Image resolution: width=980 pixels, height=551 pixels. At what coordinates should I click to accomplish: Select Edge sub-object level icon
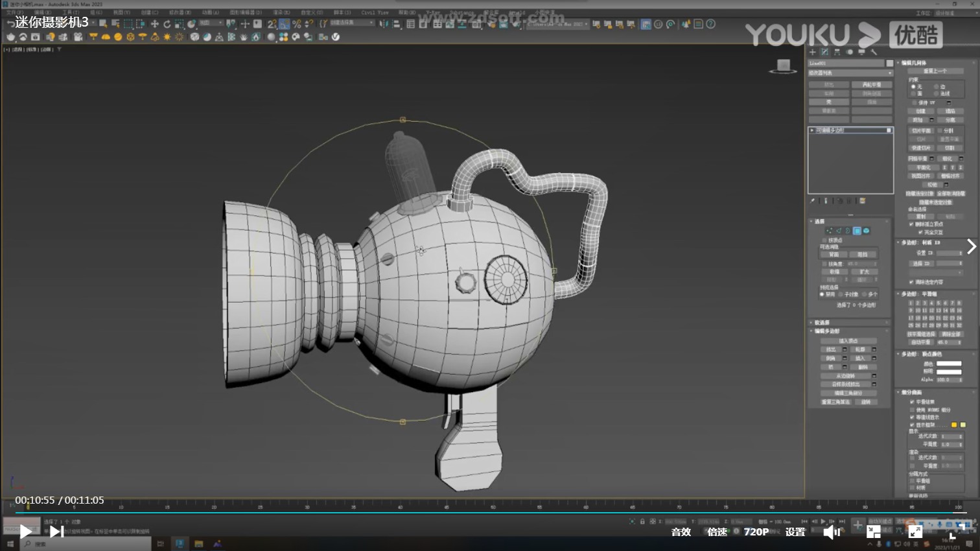838,231
